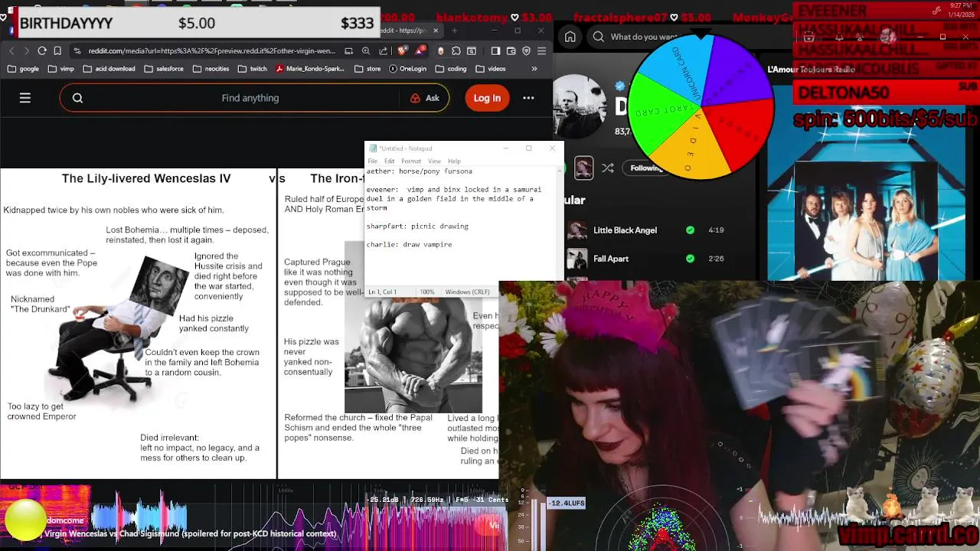
Task: Toggle Spotify shuffle icon
Action: pos(608,168)
